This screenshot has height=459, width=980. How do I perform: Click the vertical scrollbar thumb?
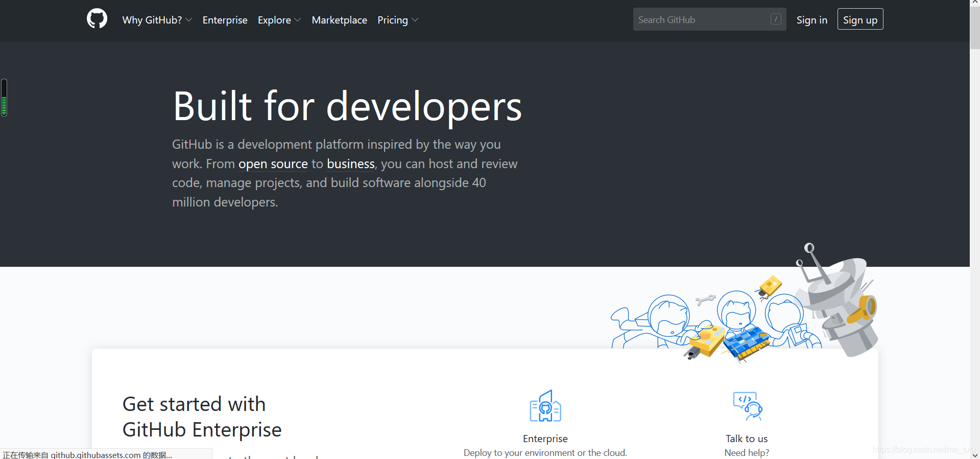[x=975, y=28]
